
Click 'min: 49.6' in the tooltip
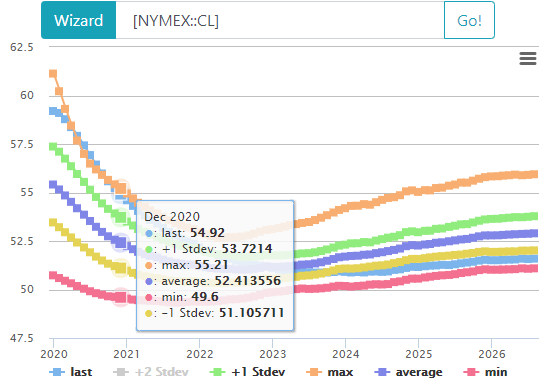click(182, 297)
